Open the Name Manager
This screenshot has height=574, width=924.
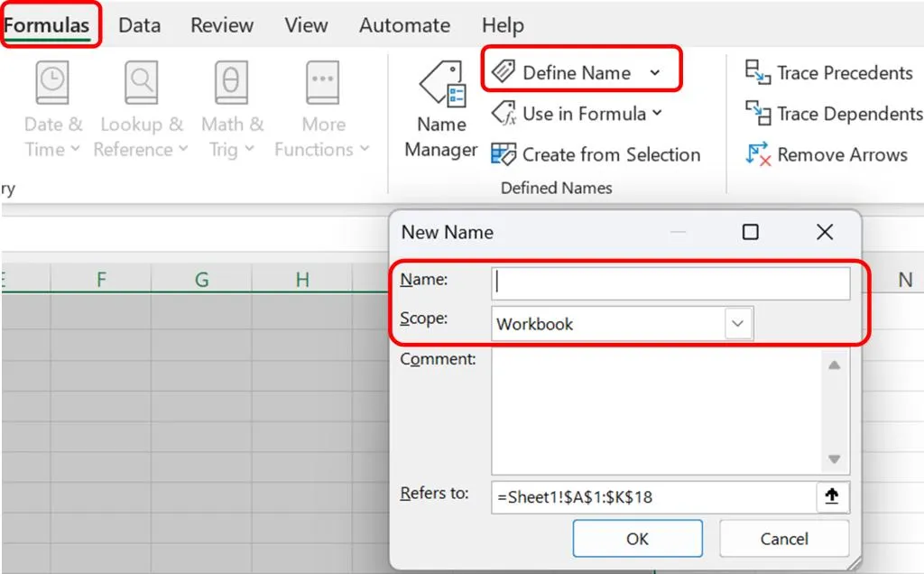tap(441, 110)
